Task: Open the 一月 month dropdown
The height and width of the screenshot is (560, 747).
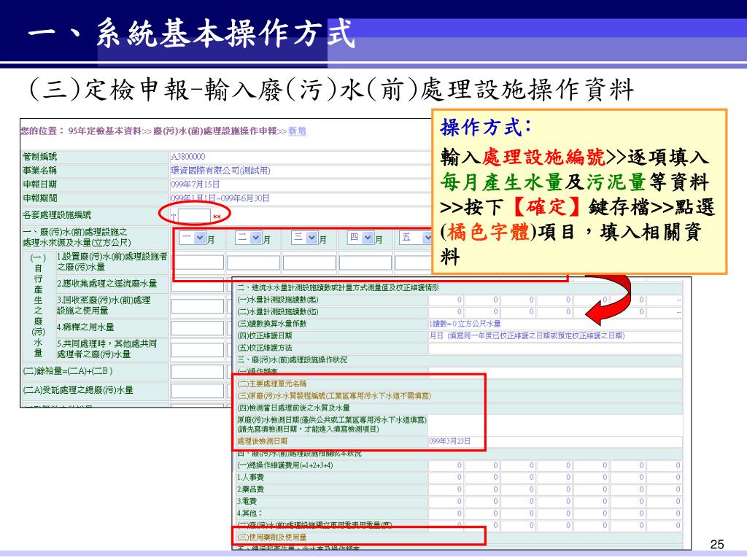Action: 193,238
